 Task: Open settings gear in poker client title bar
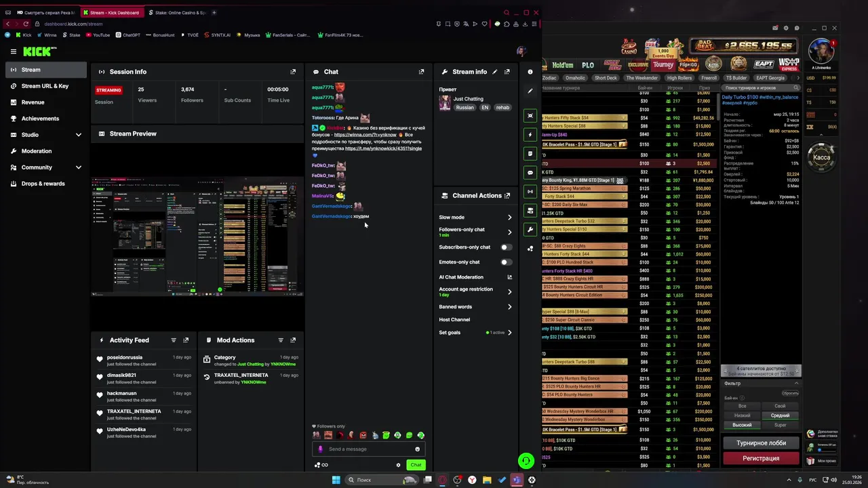click(x=786, y=28)
